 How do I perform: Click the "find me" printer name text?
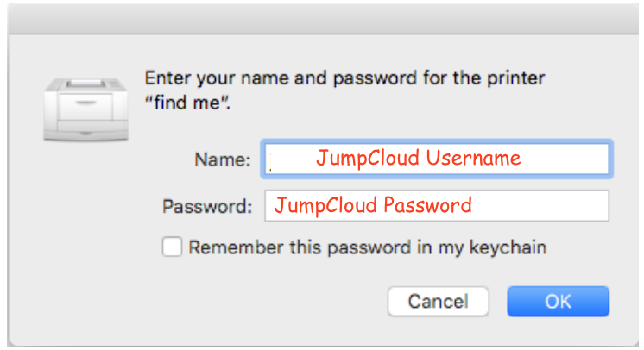coord(187,103)
